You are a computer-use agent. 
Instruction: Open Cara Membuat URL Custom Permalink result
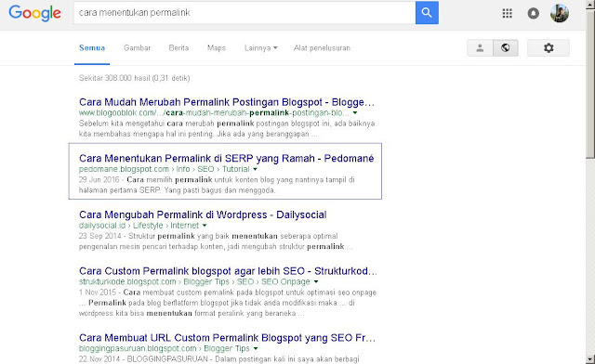[227, 337]
